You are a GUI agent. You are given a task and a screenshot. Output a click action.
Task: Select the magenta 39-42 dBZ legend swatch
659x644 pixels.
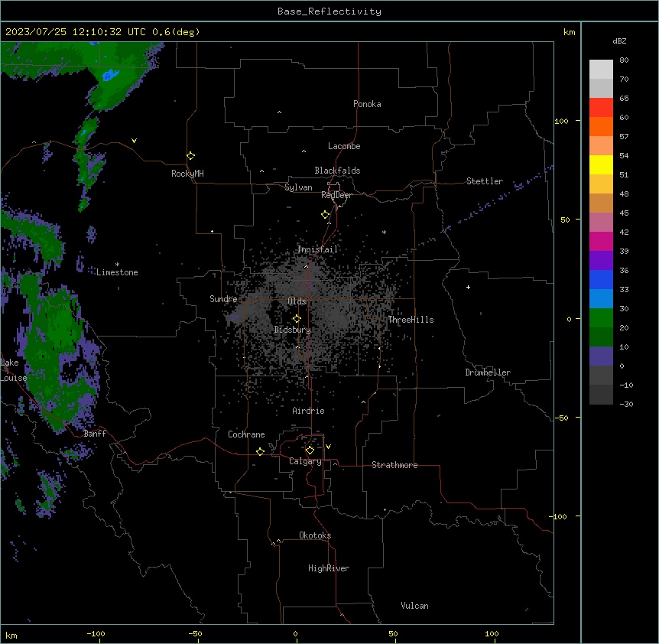pyautogui.click(x=601, y=241)
